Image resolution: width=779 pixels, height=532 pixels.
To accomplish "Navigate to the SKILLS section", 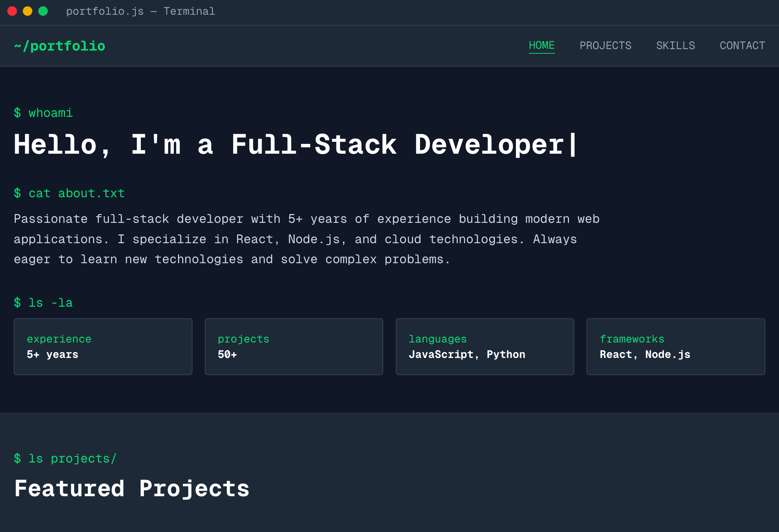I will tap(675, 46).
